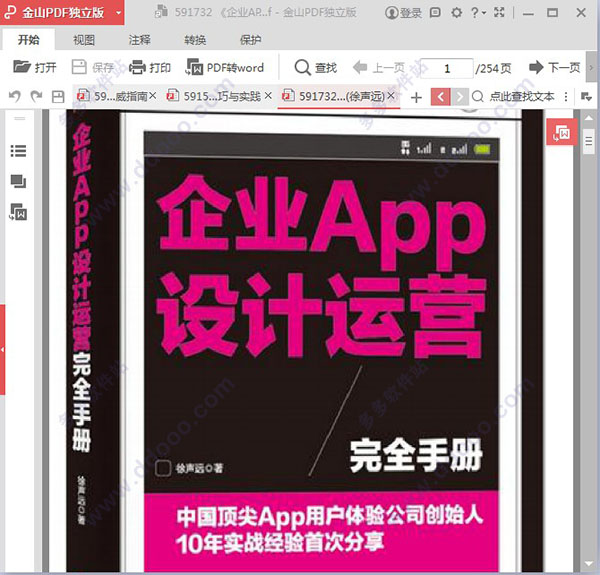
Task: Click the redo arrow icon
Action: [x=36, y=96]
